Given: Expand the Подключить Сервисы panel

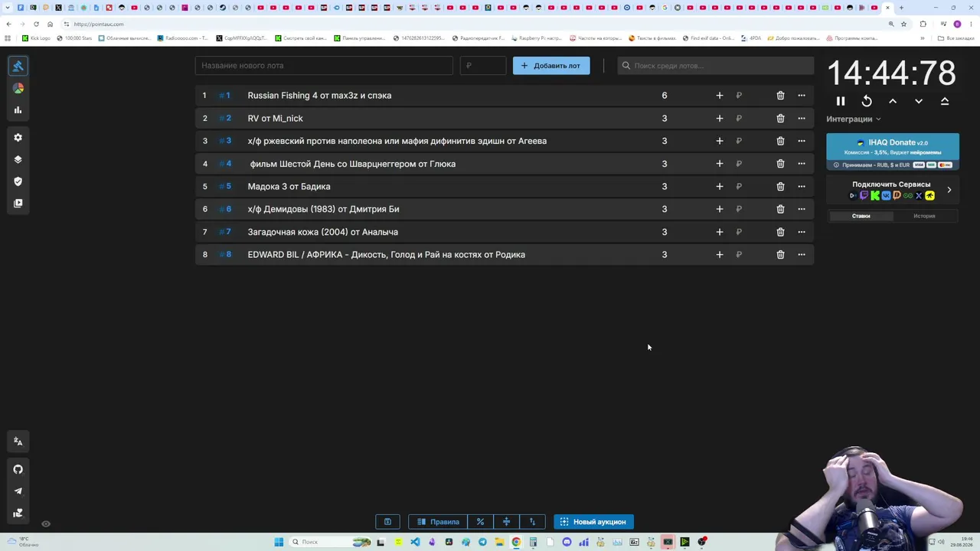Looking at the screenshot, I should (893, 190).
